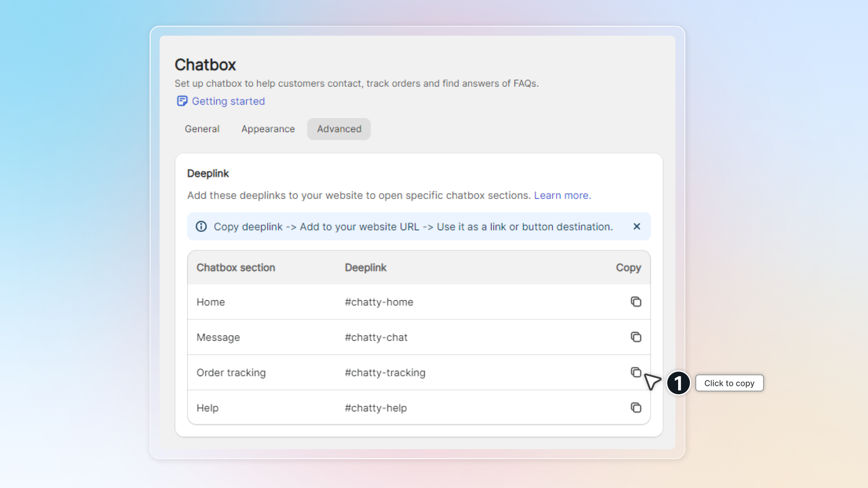Click the Getting started document icon
868x488 pixels.
click(x=182, y=101)
